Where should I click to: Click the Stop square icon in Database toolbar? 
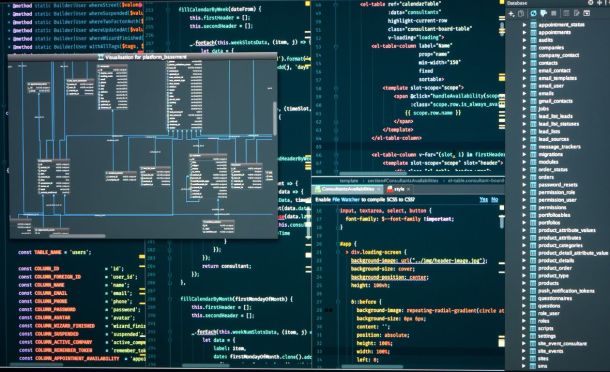tap(554, 14)
